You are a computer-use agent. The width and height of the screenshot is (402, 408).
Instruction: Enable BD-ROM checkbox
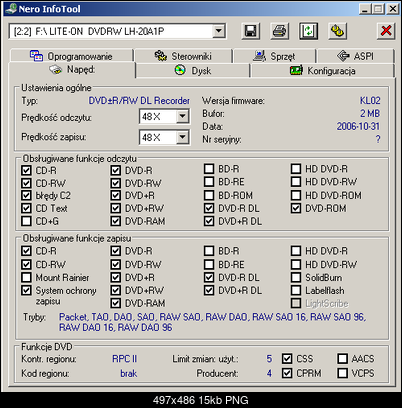pyautogui.click(x=209, y=195)
